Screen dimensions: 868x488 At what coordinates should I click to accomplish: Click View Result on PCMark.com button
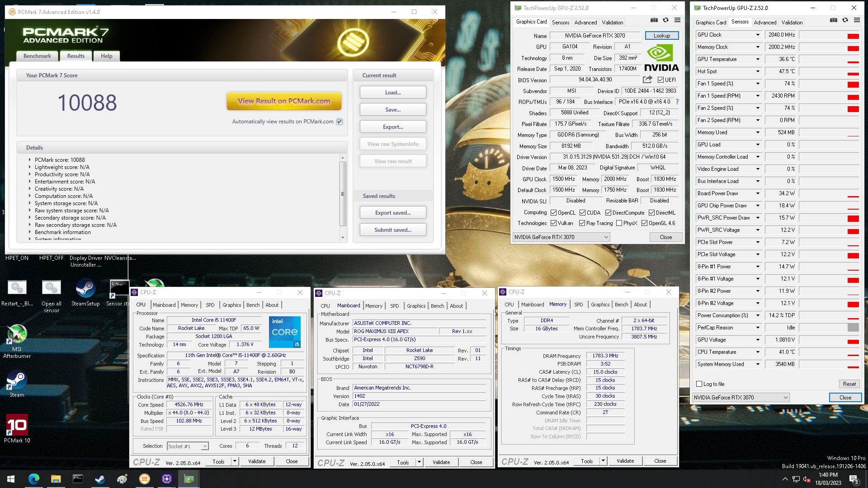click(x=284, y=101)
